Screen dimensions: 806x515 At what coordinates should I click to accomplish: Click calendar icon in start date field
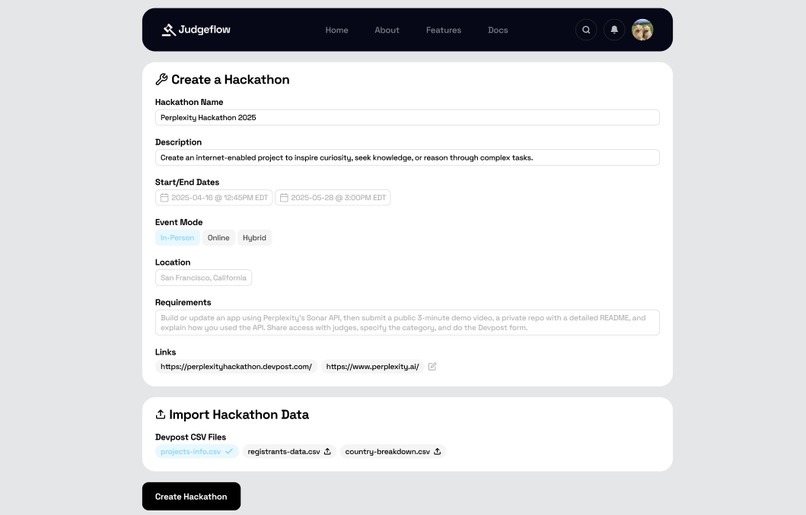(x=164, y=197)
